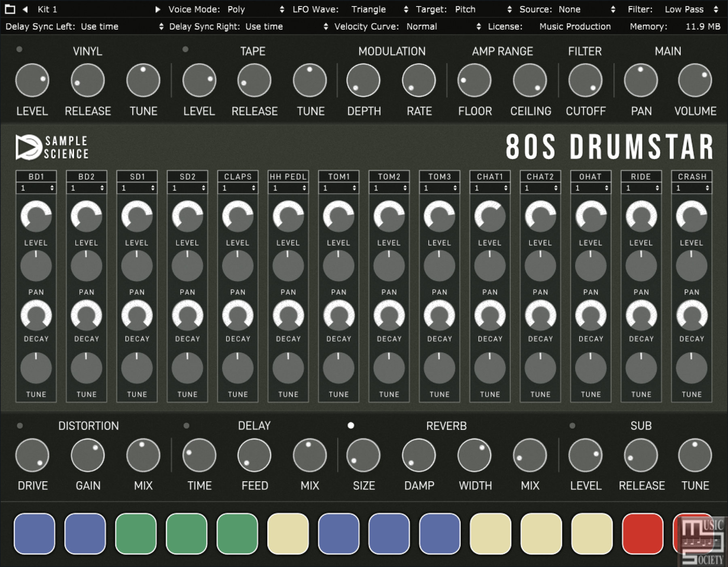
Task: Disable the Reverb effect
Action: coord(351,425)
